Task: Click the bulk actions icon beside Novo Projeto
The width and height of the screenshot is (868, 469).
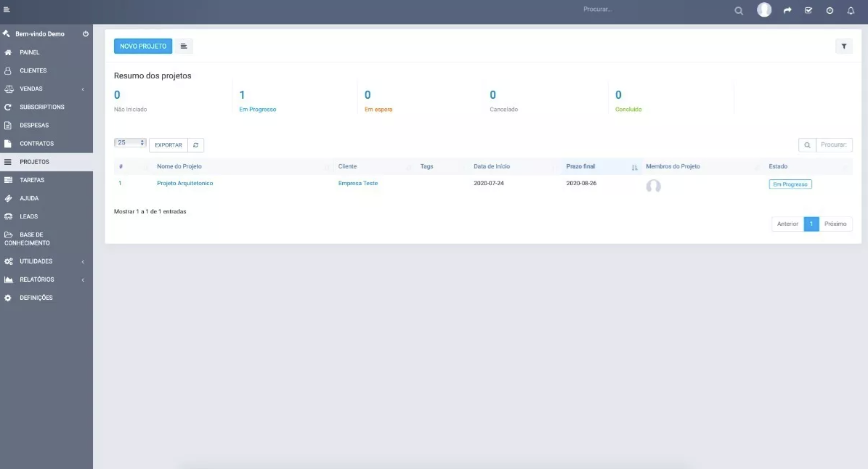Action: [x=183, y=46]
